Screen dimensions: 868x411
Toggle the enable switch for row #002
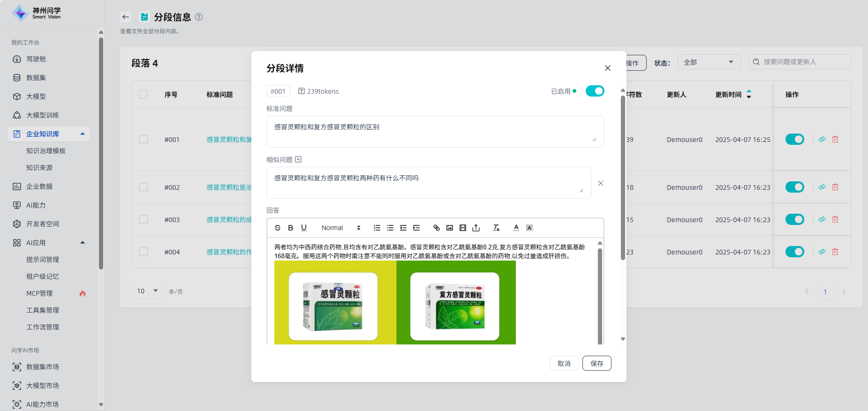(x=795, y=187)
